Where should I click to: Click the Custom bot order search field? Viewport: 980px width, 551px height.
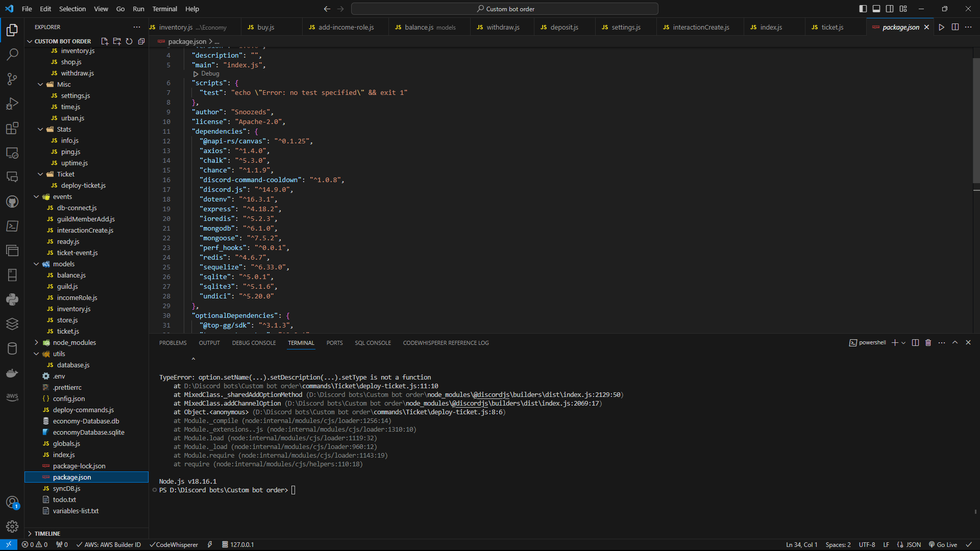pyautogui.click(x=505, y=9)
